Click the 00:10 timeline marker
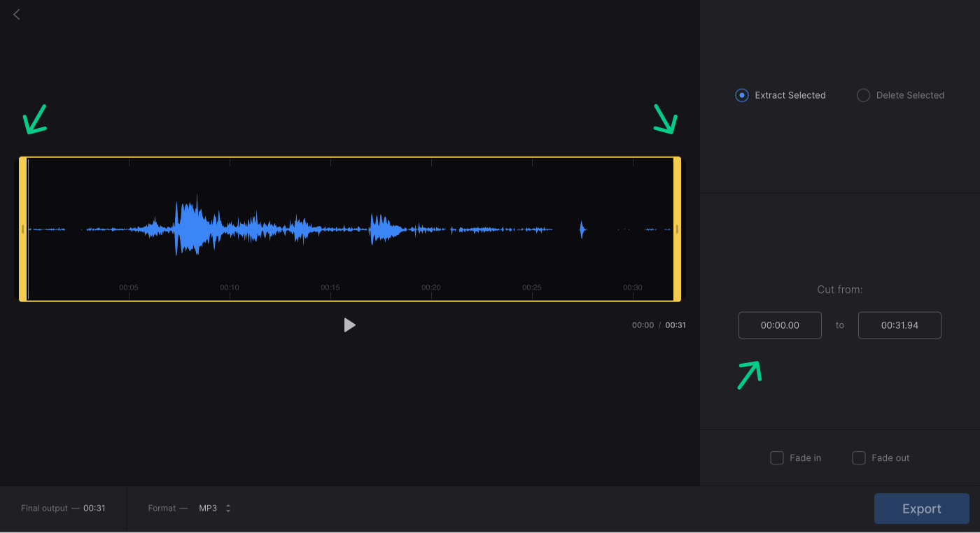980x533 pixels. 230,287
